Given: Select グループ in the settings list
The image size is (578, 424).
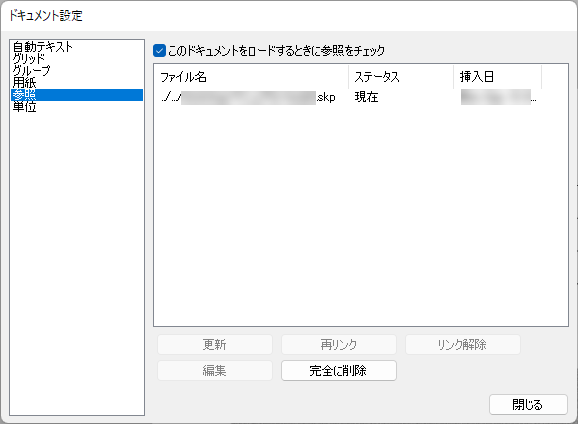Looking at the screenshot, I should point(77,70).
